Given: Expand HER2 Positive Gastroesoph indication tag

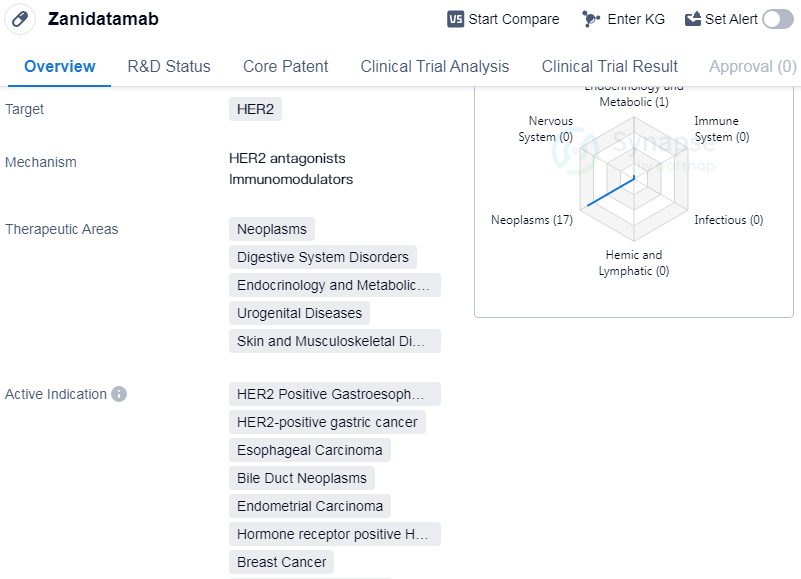Looking at the screenshot, I should click(x=334, y=394).
